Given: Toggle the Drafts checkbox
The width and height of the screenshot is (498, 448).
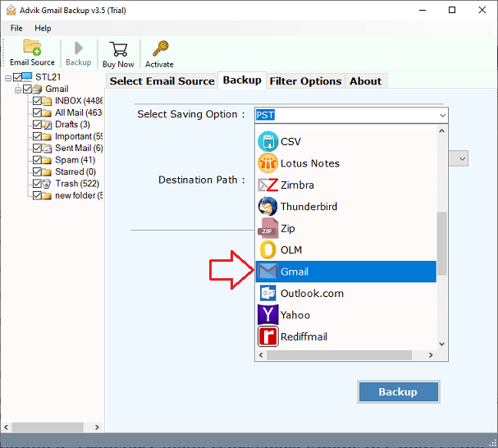Looking at the screenshot, I should coord(37,124).
